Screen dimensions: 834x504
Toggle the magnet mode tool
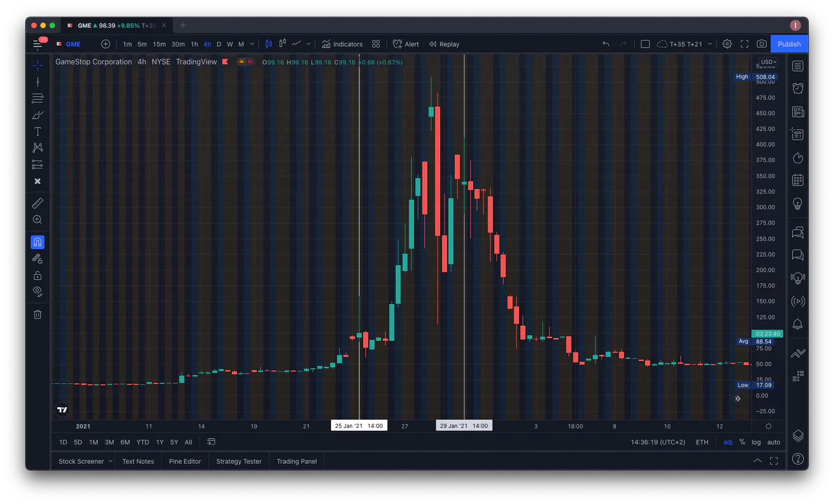(37, 242)
